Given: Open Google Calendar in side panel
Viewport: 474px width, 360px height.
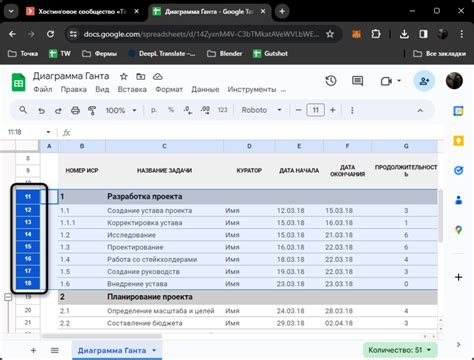Looking at the screenshot, I should [459, 111].
